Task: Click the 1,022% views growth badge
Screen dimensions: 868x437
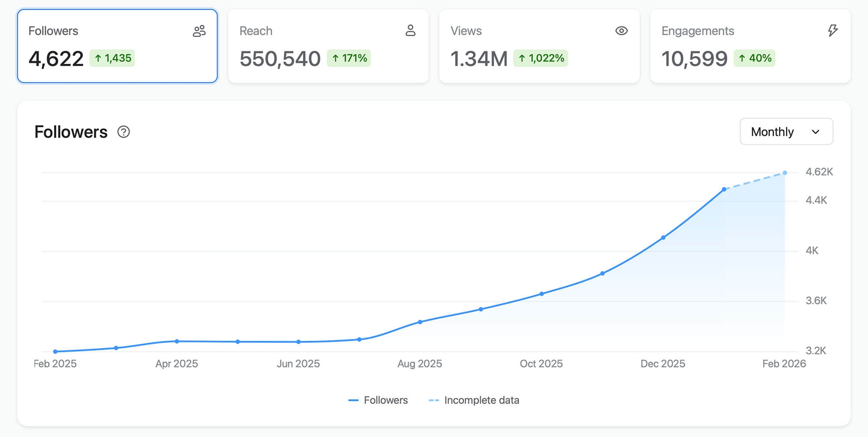Action: click(x=541, y=58)
